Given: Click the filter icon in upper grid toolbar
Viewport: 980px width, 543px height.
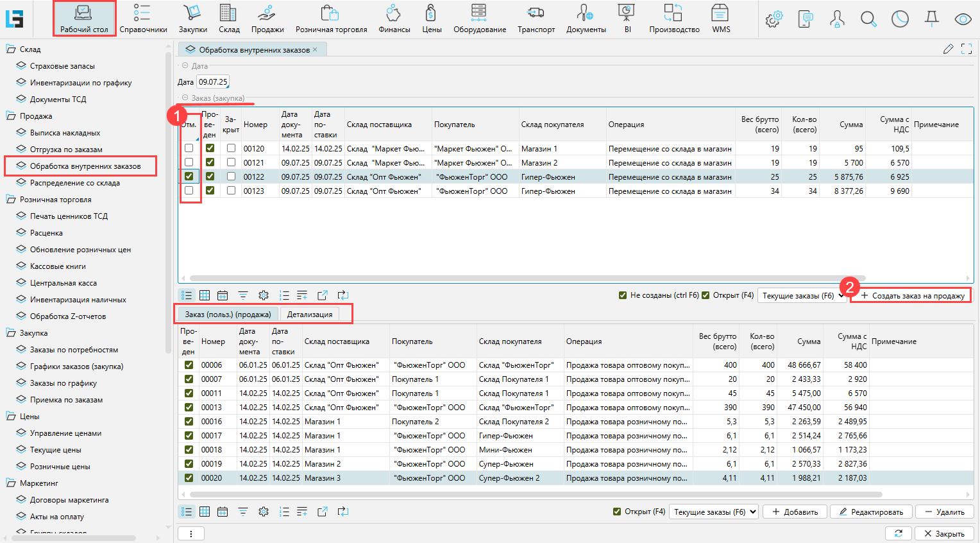Looking at the screenshot, I should point(243,295).
